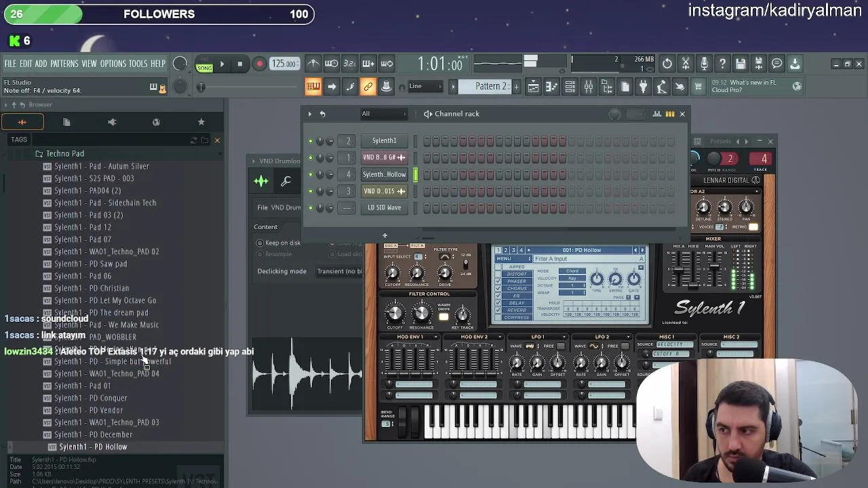Click the arrow (auto-scroll) toolbar icon

(332, 87)
